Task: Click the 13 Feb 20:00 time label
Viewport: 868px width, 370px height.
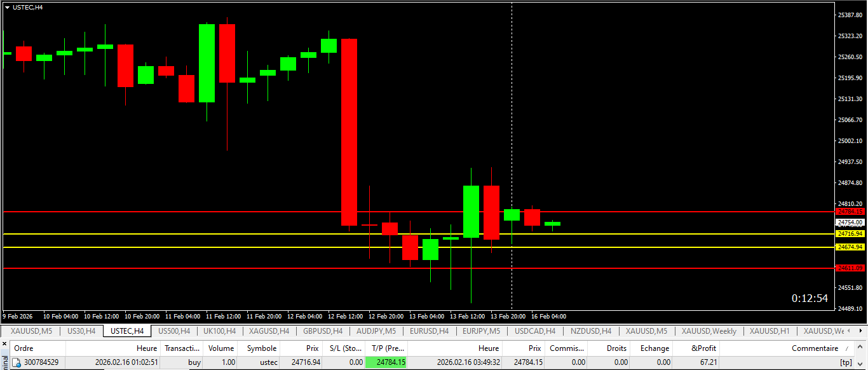Action: 508,316
